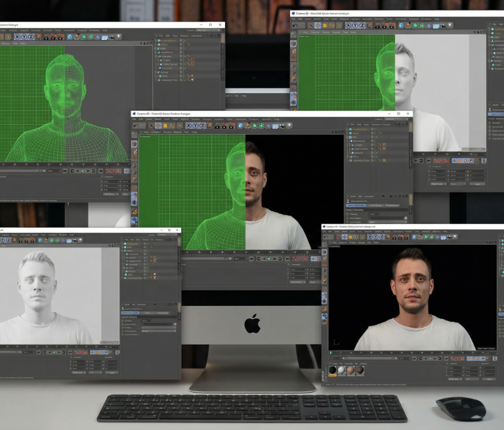The width and height of the screenshot is (504, 430).
Task: Open the Layout dropdown in the center window
Action: click(396, 119)
